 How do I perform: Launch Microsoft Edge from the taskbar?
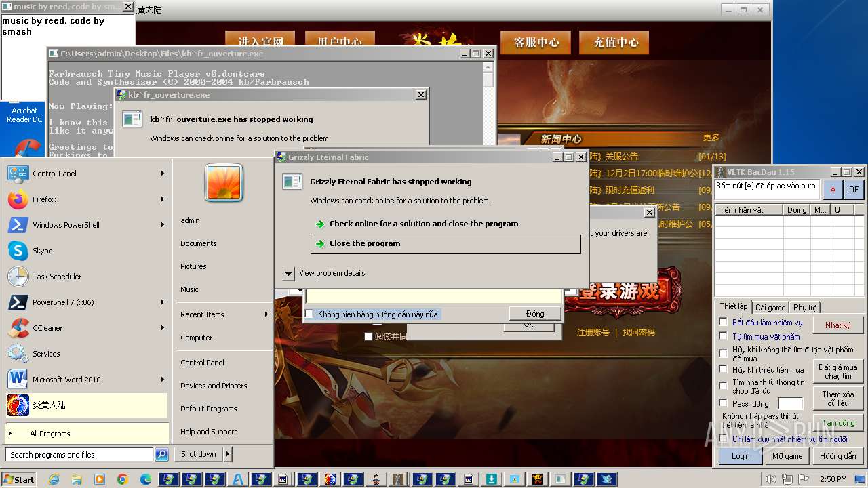tap(146, 479)
